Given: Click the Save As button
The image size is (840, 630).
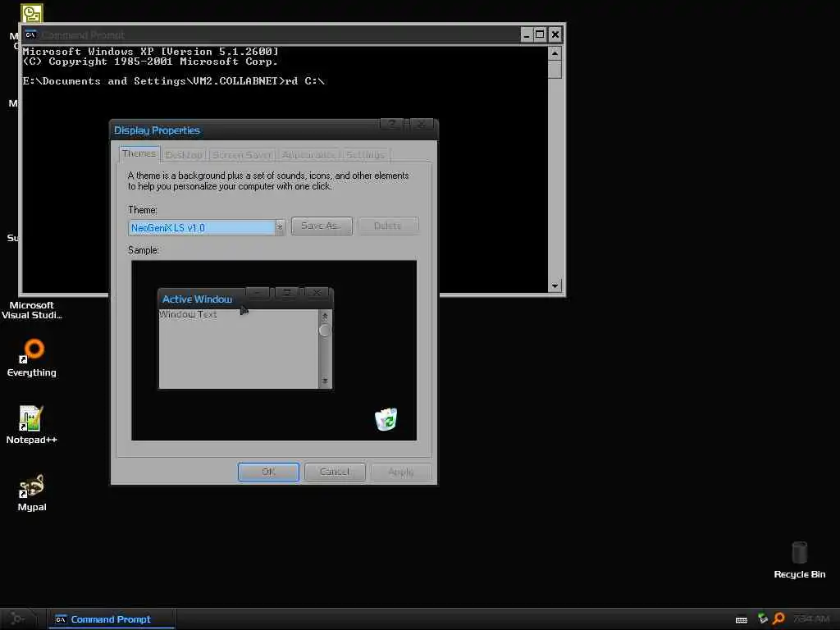Looking at the screenshot, I should pyautogui.click(x=322, y=226).
